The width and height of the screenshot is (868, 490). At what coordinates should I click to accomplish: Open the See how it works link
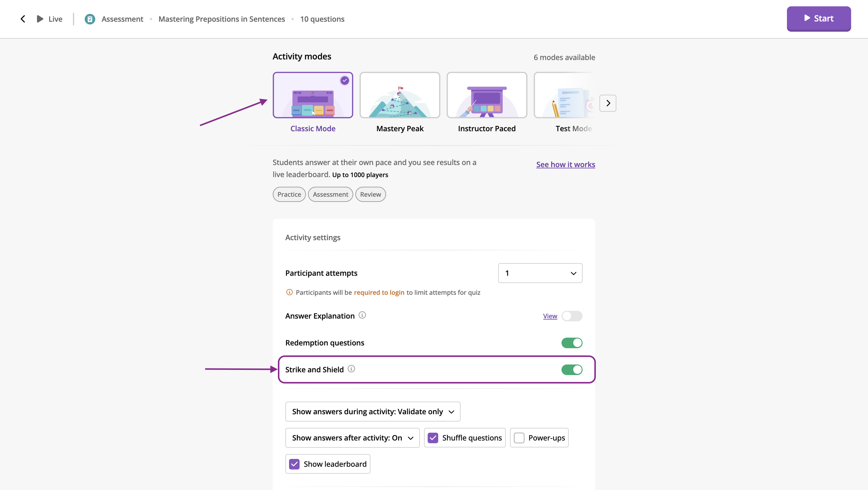[565, 164]
